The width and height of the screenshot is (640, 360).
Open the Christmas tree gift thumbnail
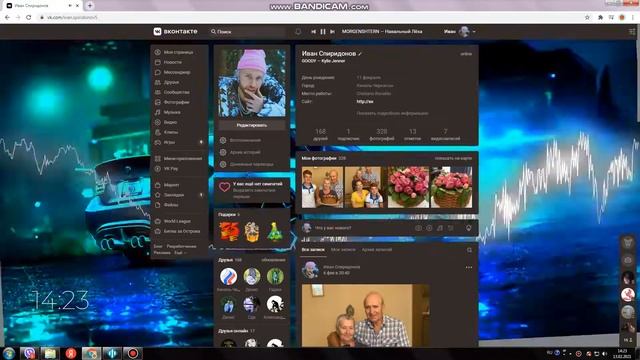coord(275,231)
